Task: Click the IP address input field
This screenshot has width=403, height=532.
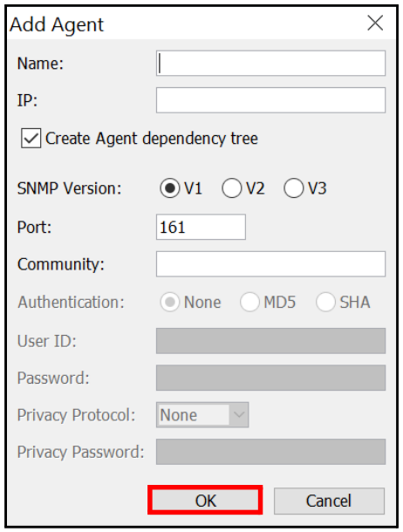Action: click(x=270, y=100)
